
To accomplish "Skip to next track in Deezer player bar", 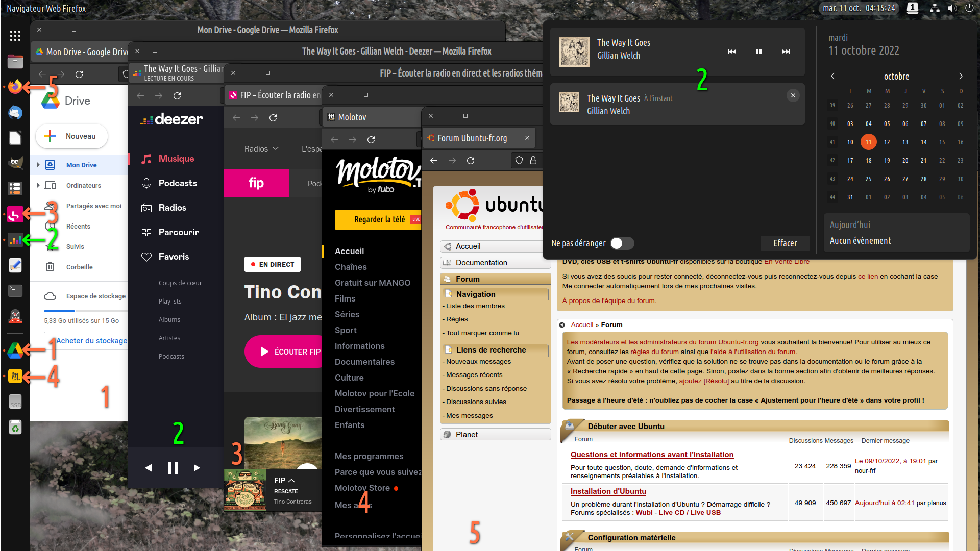I will click(x=197, y=468).
